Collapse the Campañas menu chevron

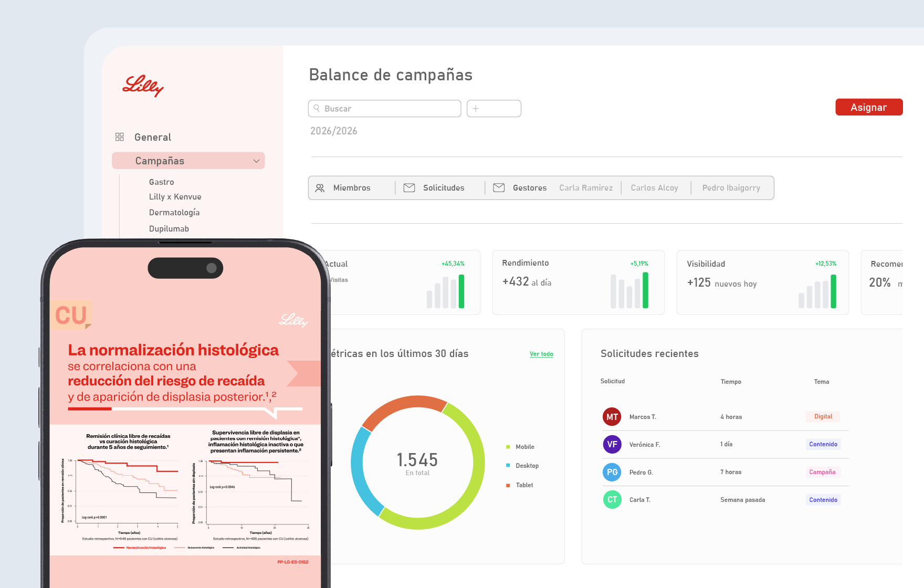(x=256, y=161)
